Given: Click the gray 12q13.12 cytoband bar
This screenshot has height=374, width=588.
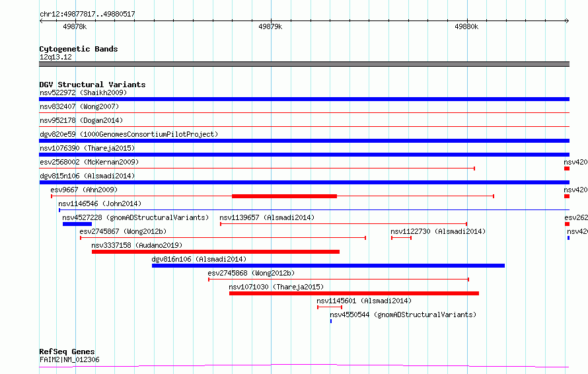Looking at the screenshot, I should click(x=304, y=64).
